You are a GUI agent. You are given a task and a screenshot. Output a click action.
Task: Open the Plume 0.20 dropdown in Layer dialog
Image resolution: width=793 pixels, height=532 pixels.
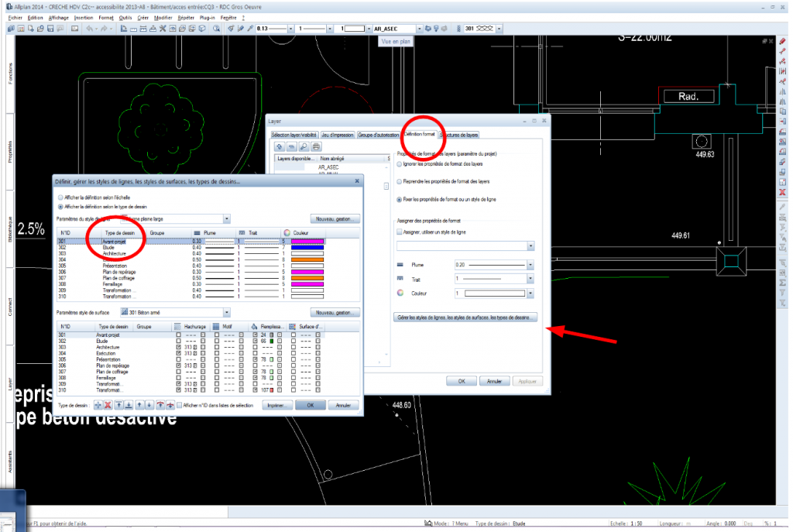click(530, 265)
